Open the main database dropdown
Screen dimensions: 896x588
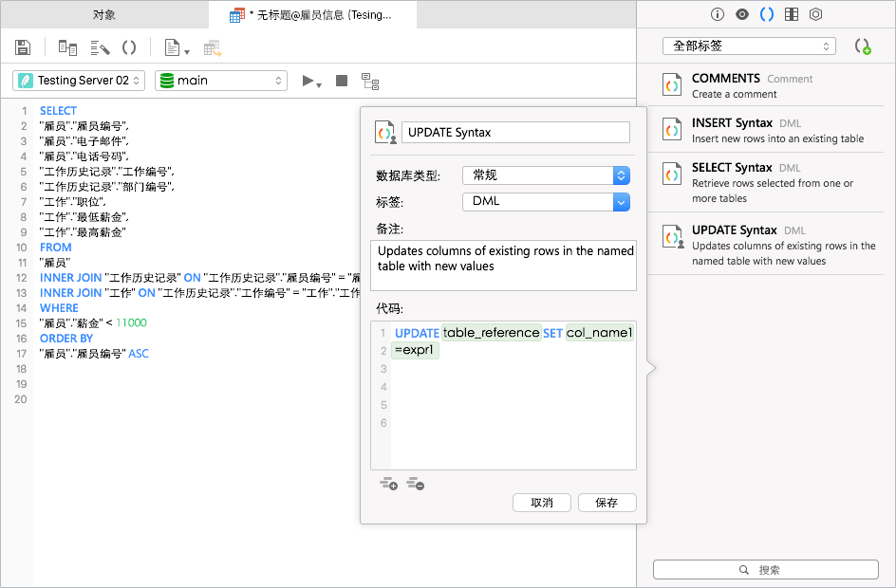(x=221, y=81)
